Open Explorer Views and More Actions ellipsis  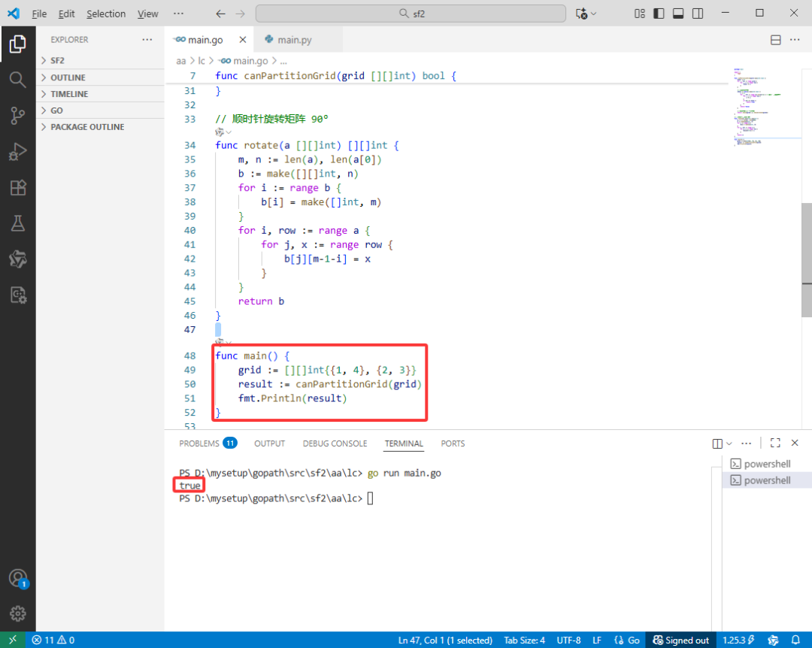pyautogui.click(x=147, y=39)
